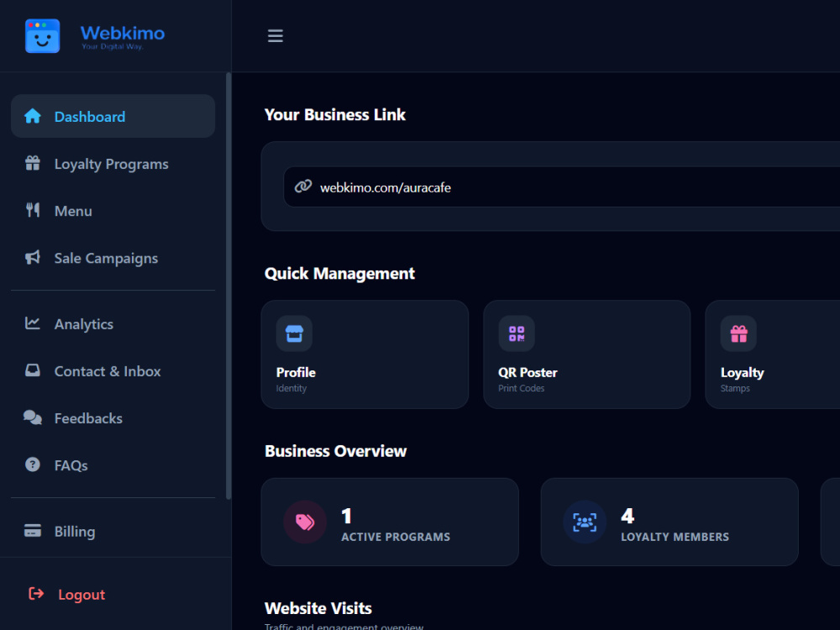840x630 pixels.
Task: Click the Active Programs stat card
Action: point(390,522)
